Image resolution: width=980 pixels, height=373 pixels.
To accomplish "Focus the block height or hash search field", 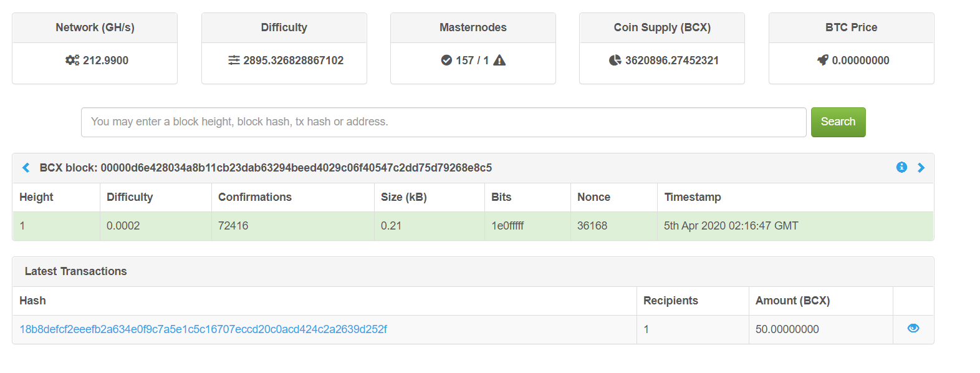I will tap(444, 122).
